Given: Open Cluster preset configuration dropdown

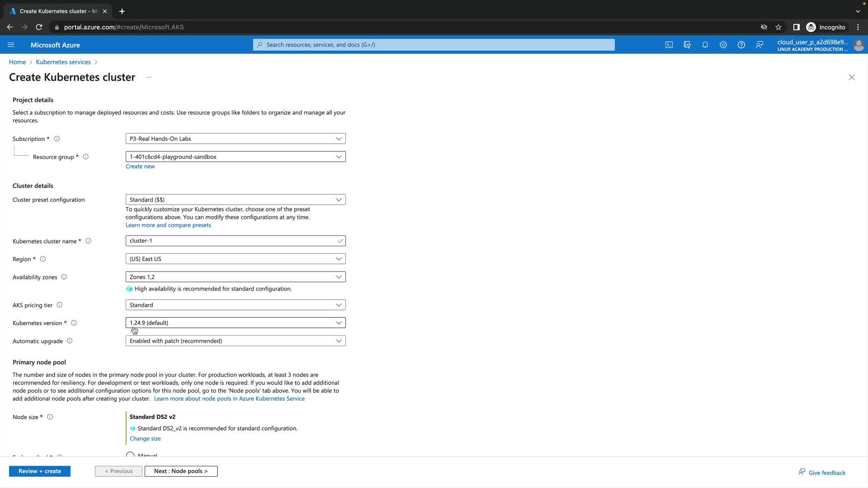Looking at the screenshot, I should [235, 200].
